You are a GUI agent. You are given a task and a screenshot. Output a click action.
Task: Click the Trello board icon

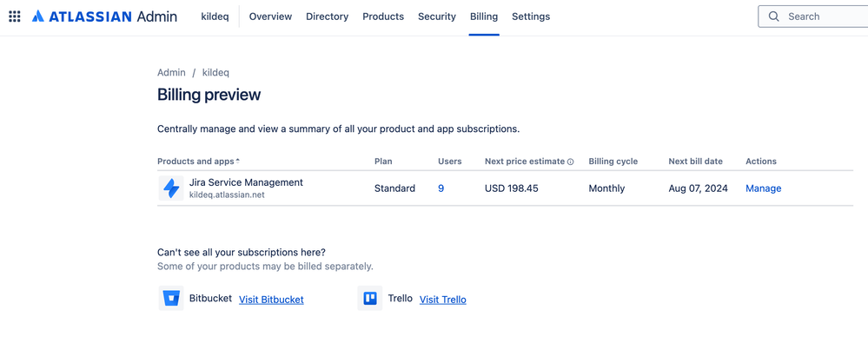point(370,299)
